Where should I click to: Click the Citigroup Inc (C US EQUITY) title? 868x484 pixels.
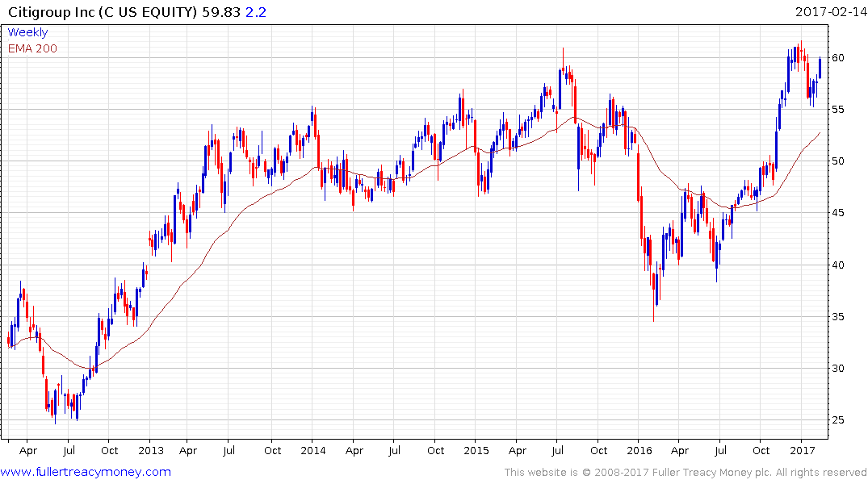103,12
